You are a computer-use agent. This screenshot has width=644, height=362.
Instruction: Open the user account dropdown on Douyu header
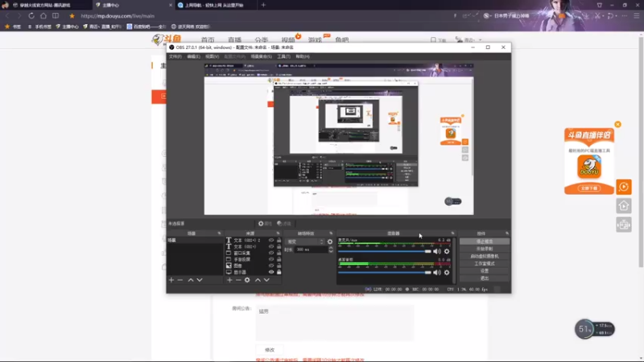tap(469, 39)
